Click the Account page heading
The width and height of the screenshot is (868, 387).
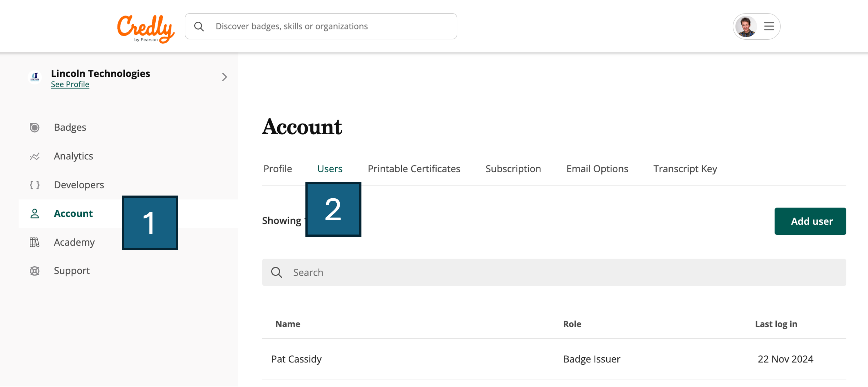[302, 127]
